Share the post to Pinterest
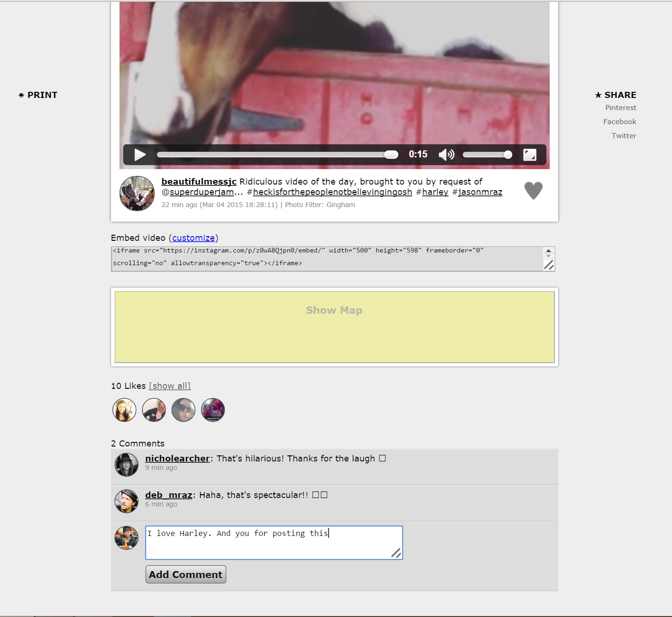 [620, 108]
